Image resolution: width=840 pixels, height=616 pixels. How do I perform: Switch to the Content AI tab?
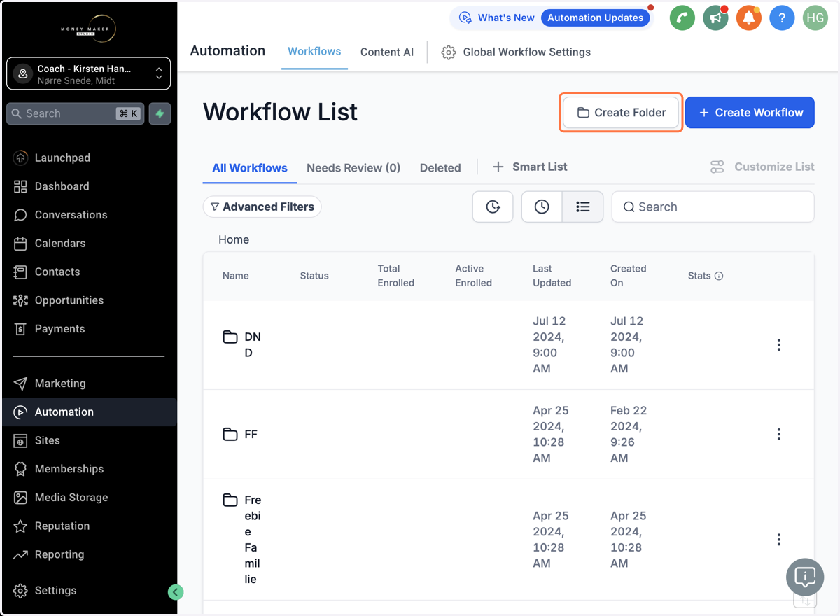tap(387, 52)
